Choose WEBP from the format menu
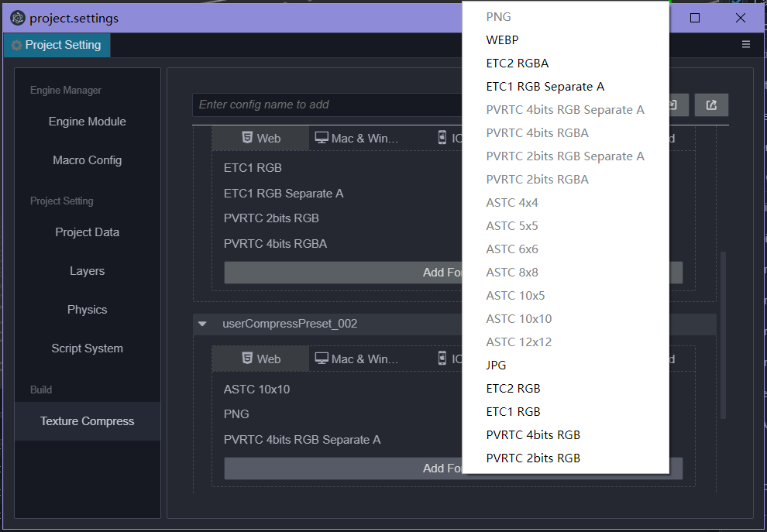Screen dimensions: 767x532 point(566,40)
